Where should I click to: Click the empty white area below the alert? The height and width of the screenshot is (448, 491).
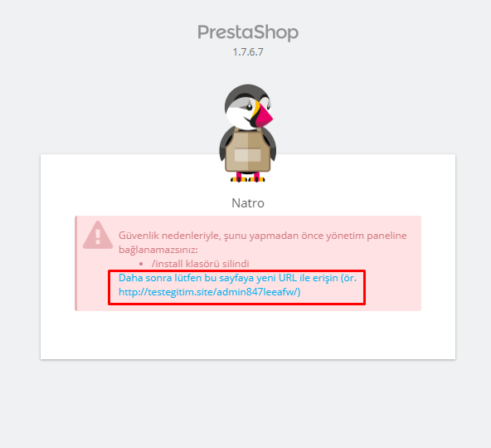(248, 335)
